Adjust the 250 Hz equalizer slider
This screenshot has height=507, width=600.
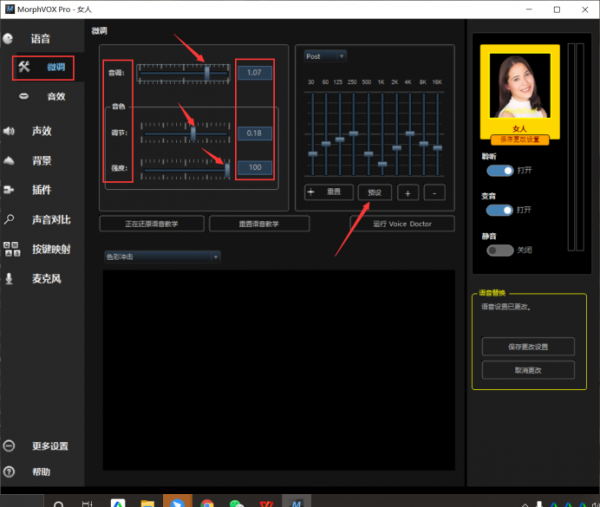[x=354, y=134]
